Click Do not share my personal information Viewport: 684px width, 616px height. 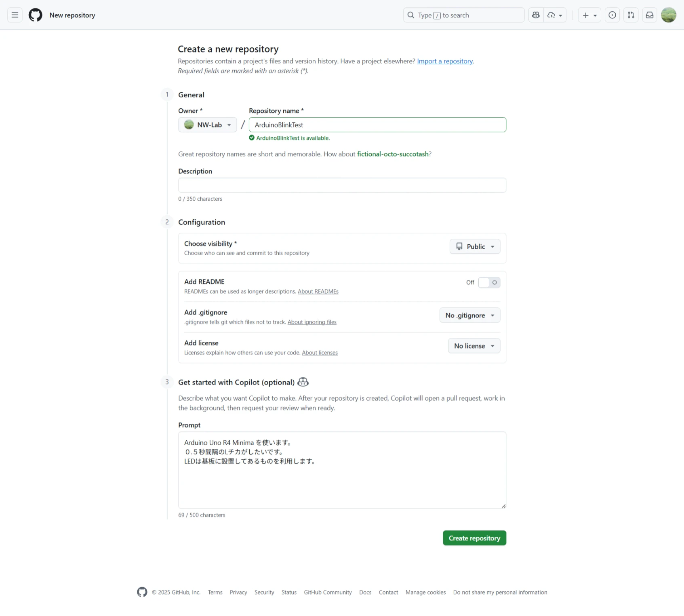[500, 593]
